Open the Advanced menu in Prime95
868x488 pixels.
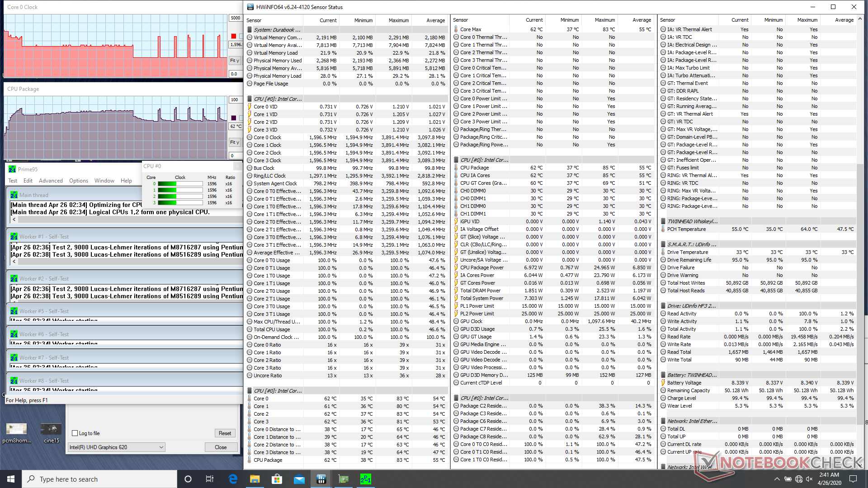point(51,181)
